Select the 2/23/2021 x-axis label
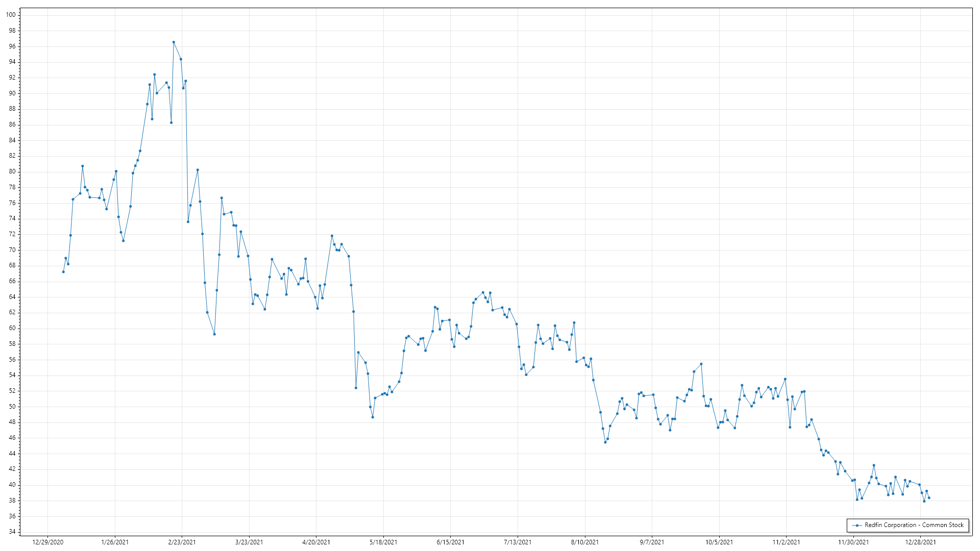This screenshot has width=980, height=551. pos(182,542)
